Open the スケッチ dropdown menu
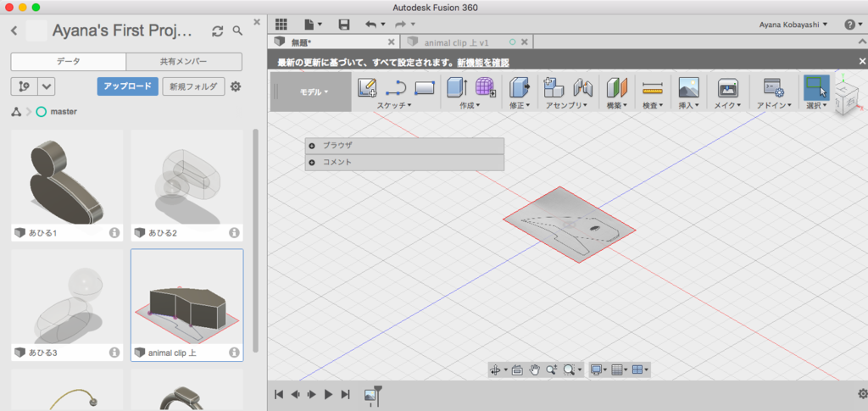 tap(394, 105)
